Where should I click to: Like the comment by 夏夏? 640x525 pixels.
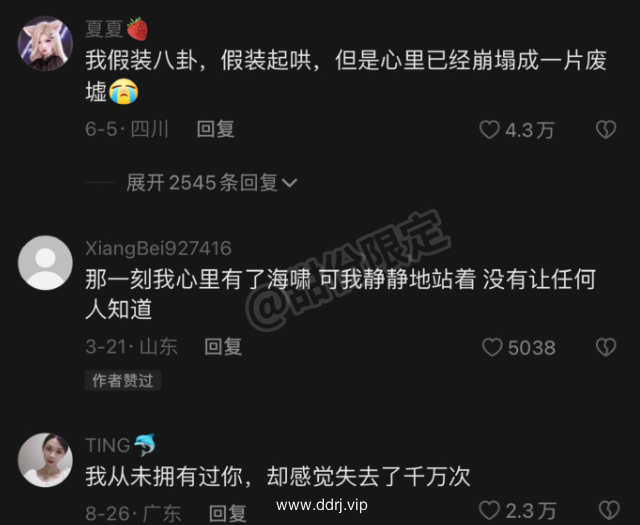[x=489, y=130]
